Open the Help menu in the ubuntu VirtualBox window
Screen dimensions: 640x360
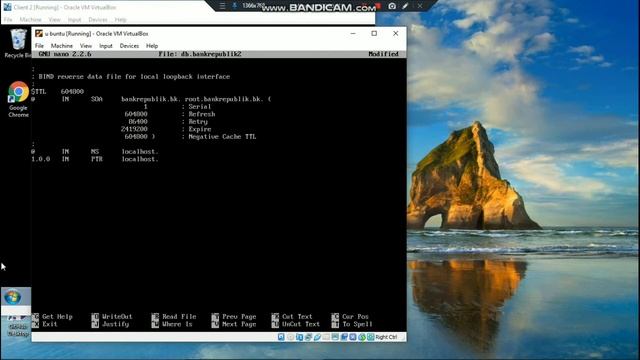[x=152, y=46]
